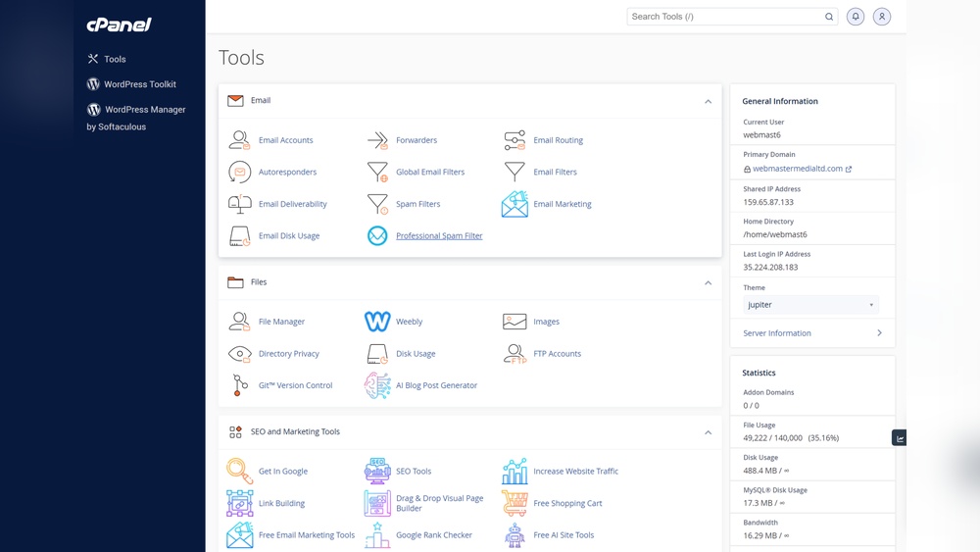Image resolution: width=980 pixels, height=552 pixels.
Task: Click the Free Email Marketing Tools icon
Action: pos(239,535)
